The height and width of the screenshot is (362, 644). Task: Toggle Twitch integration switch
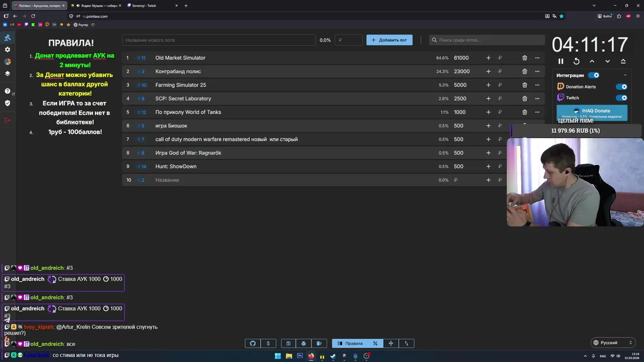point(621,98)
